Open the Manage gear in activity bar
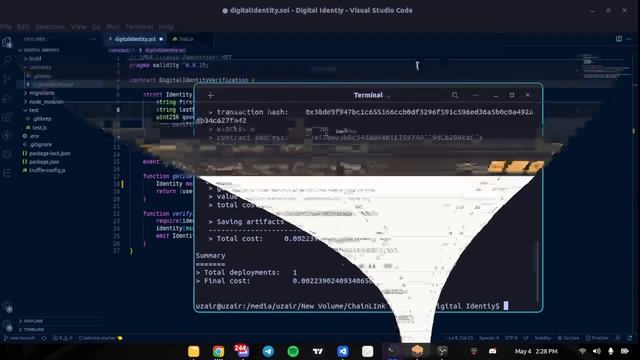640x360 pixels. 7,326
